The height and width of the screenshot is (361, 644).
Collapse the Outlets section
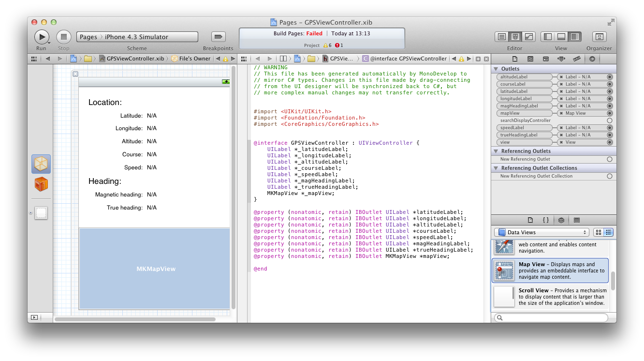[497, 69]
